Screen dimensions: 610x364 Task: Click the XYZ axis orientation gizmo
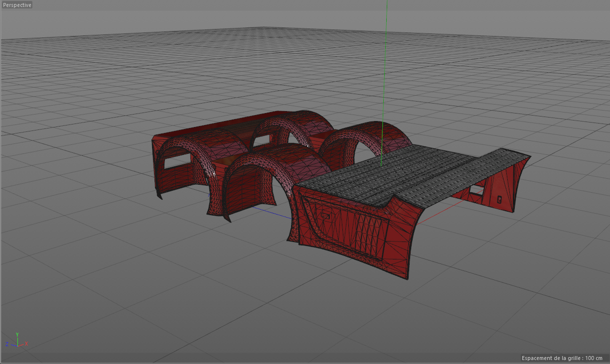pyautogui.click(x=16, y=340)
